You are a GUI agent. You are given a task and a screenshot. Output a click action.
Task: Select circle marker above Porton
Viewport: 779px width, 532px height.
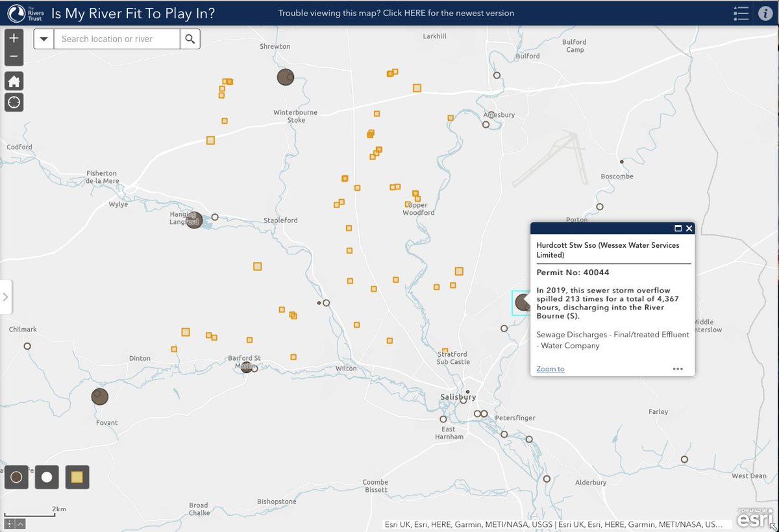pos(600,207)
